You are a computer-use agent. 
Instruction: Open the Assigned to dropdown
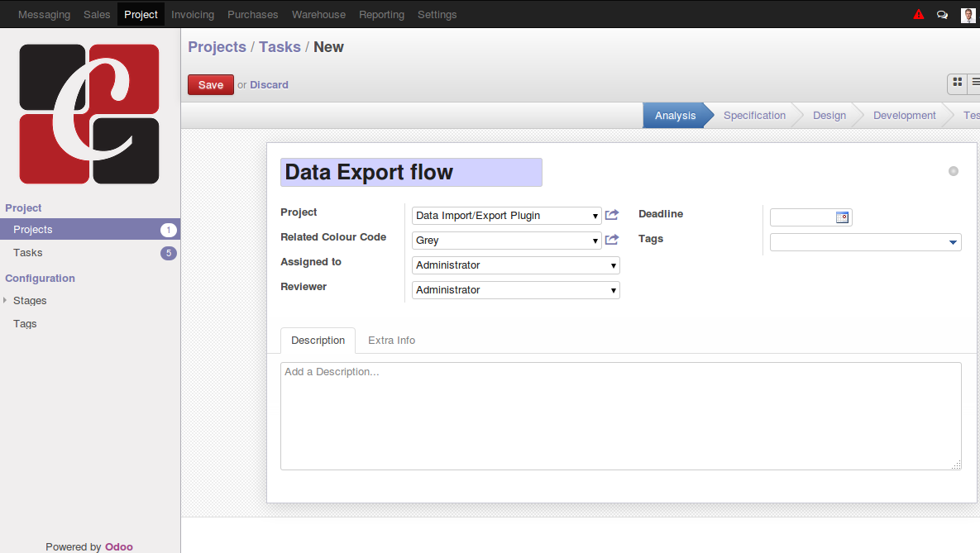pyautogui.click(x=515, y=265)
